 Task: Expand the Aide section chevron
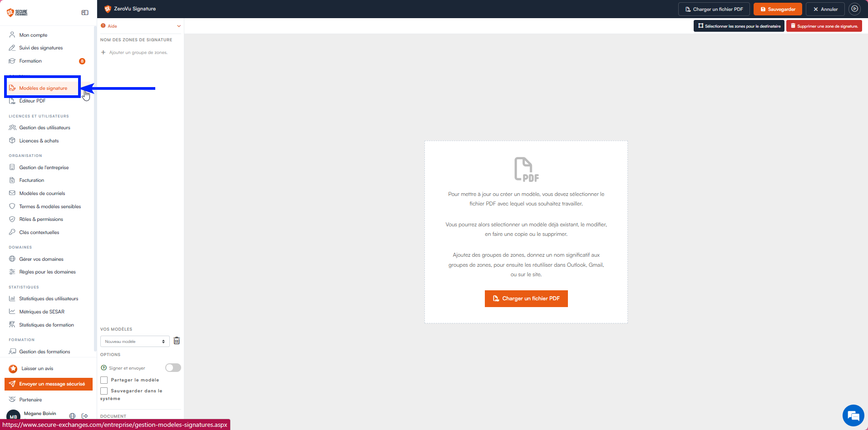[179, 26]
